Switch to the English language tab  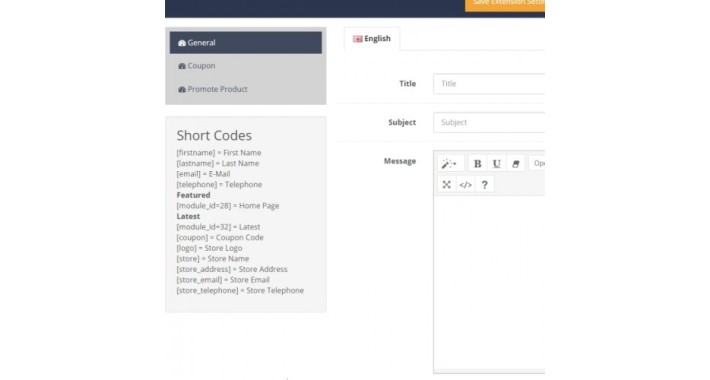372,38
